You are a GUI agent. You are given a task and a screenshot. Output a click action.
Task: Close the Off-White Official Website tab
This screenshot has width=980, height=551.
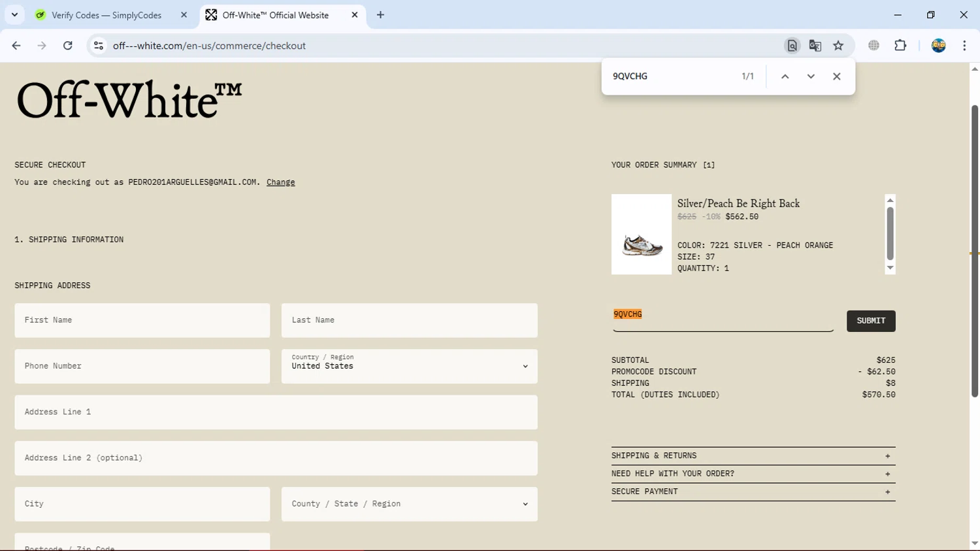pyautogui.click(x=355, y=15)
